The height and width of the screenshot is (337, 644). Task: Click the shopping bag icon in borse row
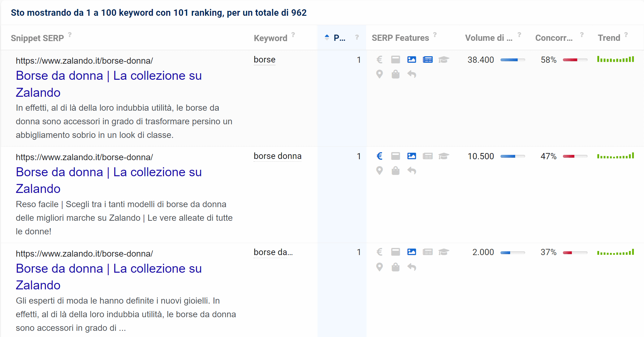tap(395, 75)
